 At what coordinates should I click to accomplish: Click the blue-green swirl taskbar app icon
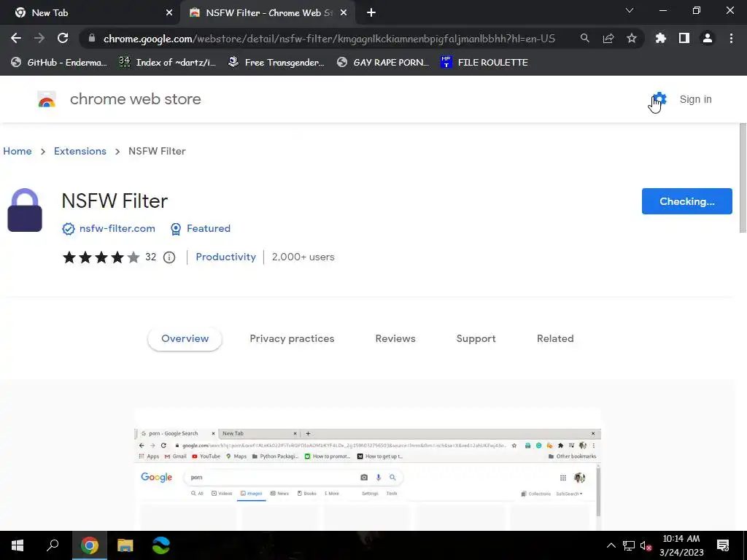click(161, 545)
